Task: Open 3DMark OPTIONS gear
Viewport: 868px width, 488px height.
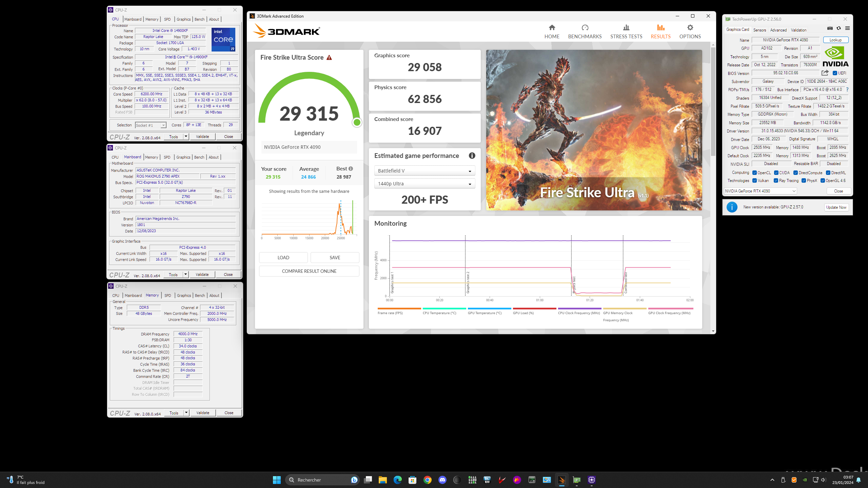Action: click(690, 32)
